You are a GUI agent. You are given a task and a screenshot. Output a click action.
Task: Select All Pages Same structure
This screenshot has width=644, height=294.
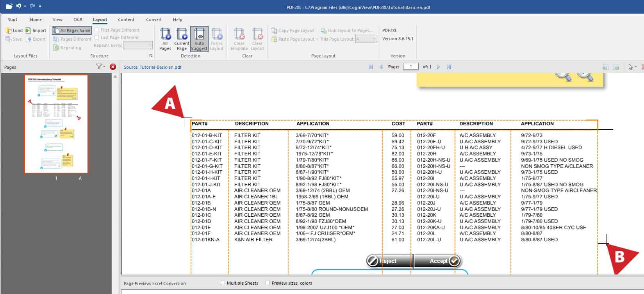[72, 30]
